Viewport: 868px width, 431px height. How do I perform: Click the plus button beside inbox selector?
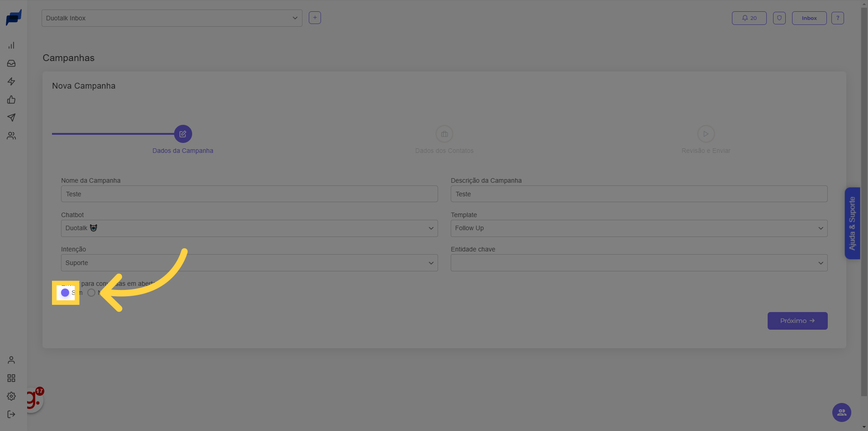pyautogui.click(x=315, y=18)
